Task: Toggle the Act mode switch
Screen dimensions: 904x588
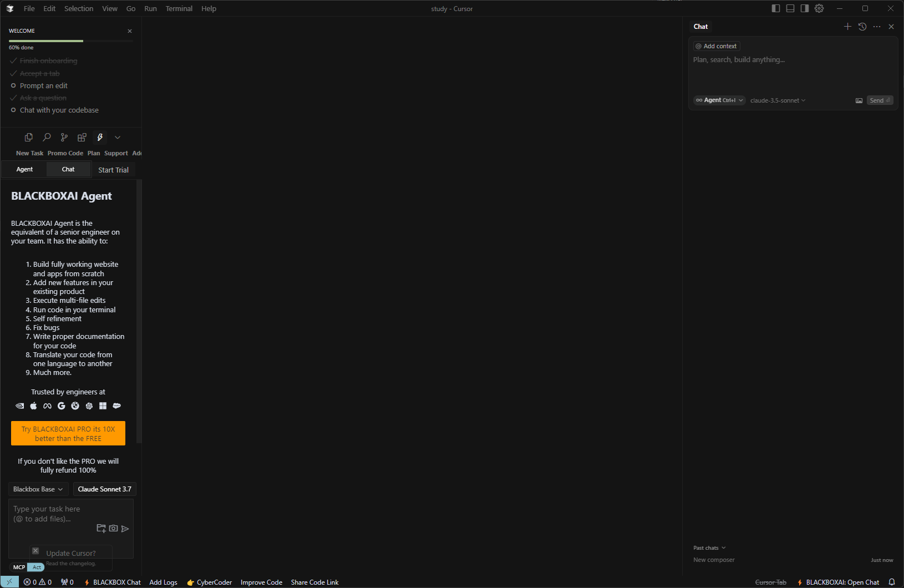Action: (x=37, y=567)
